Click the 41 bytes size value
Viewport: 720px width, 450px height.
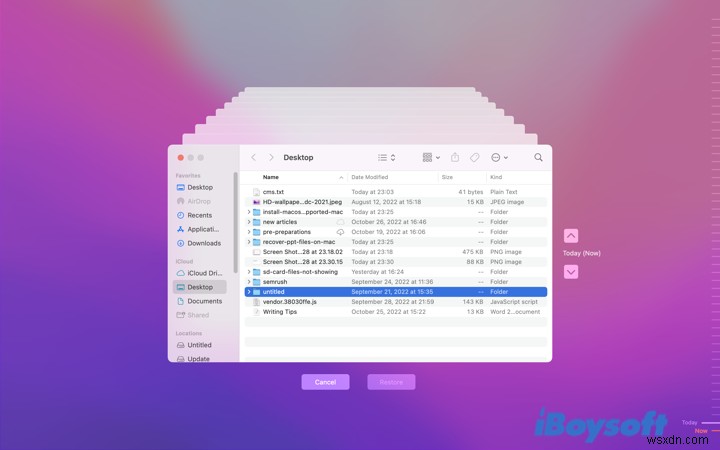471,192
